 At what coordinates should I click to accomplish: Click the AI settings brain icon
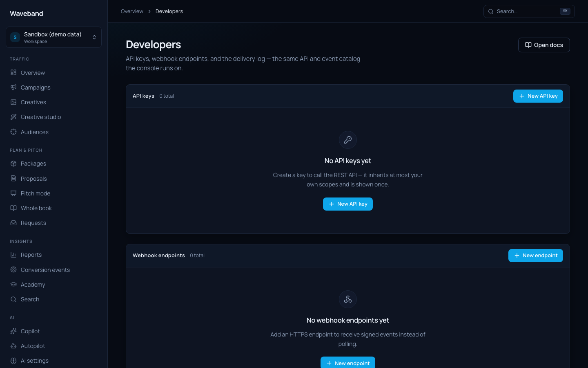tap(13, 361)
